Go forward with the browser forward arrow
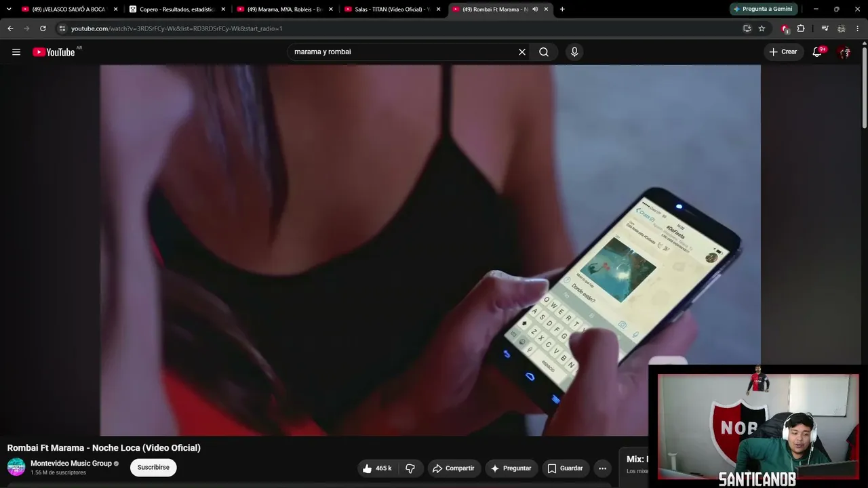The image size is (868, 488). tap(26, 28)
